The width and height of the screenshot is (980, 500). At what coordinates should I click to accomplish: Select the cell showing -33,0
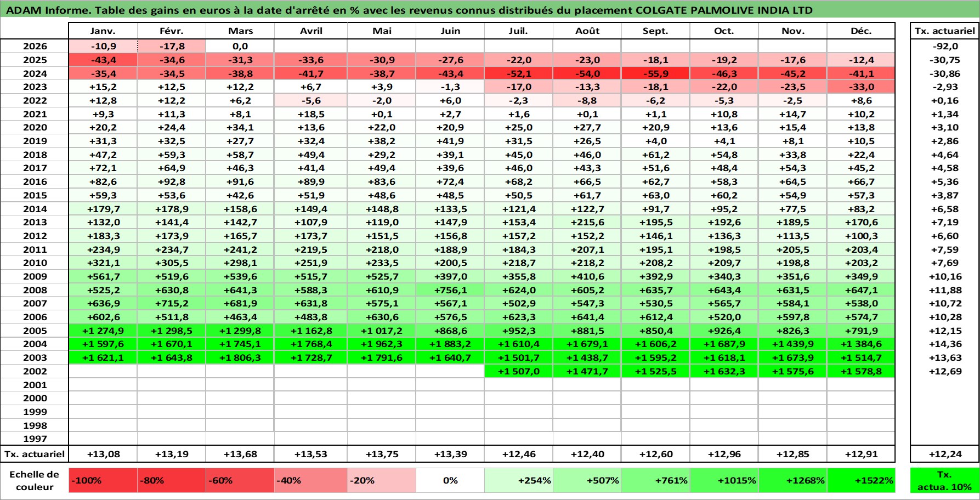[x=861, y=87]
